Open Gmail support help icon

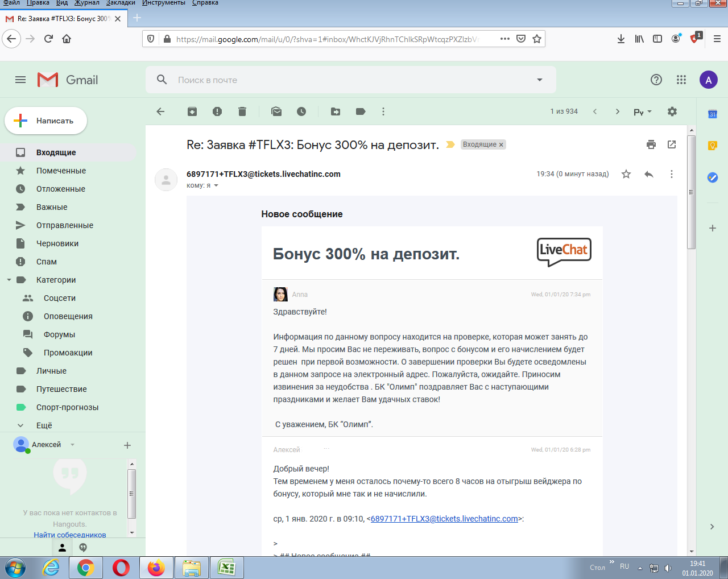[x=656, y=80]
